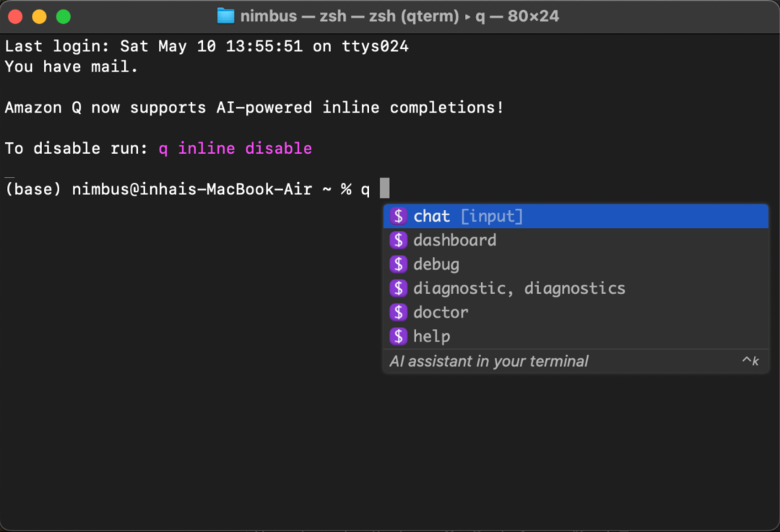Image resolution: width=780 pixels, height=532 pixels.
Task: Choose the dashboard completion entry
Action: pyautogui.click(x=576, y=240)
